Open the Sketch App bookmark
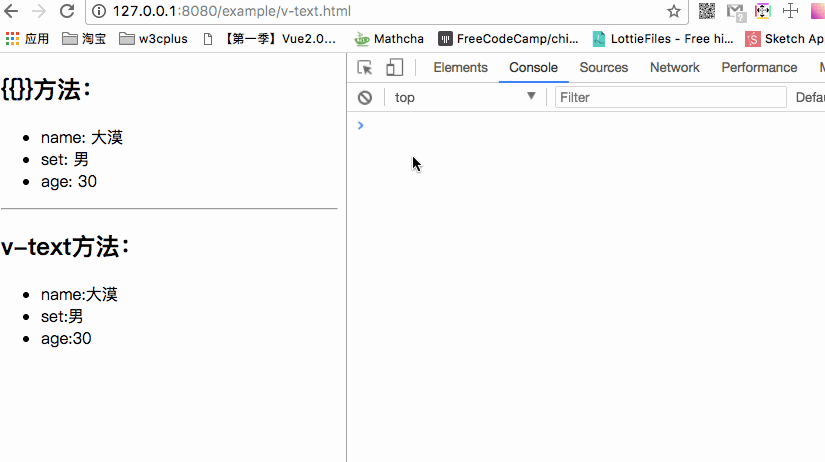 [x=784, y=39]
